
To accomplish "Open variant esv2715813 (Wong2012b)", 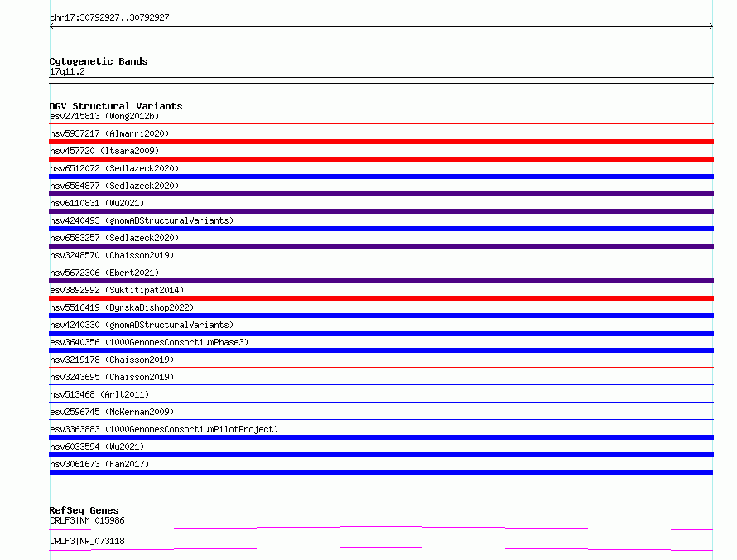I will tap(104, 116).
